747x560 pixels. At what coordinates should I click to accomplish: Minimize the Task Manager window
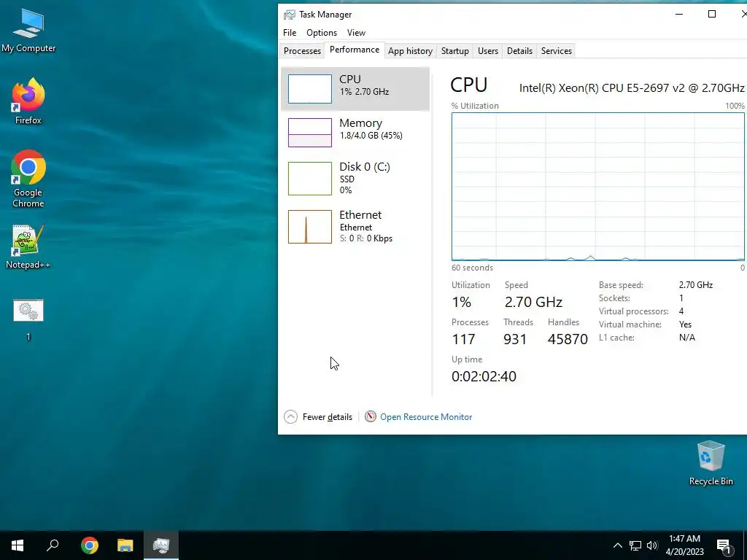pyautogui.click(x=679, y=15)
